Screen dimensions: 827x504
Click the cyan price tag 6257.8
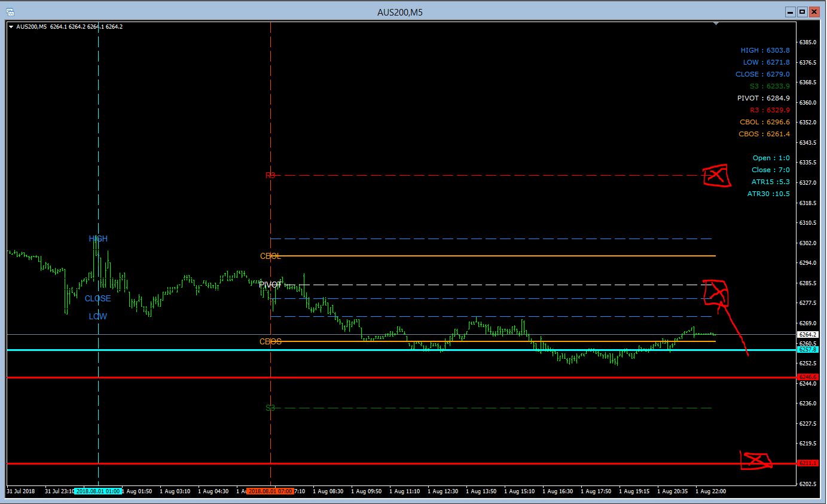(x=808, y=349)
